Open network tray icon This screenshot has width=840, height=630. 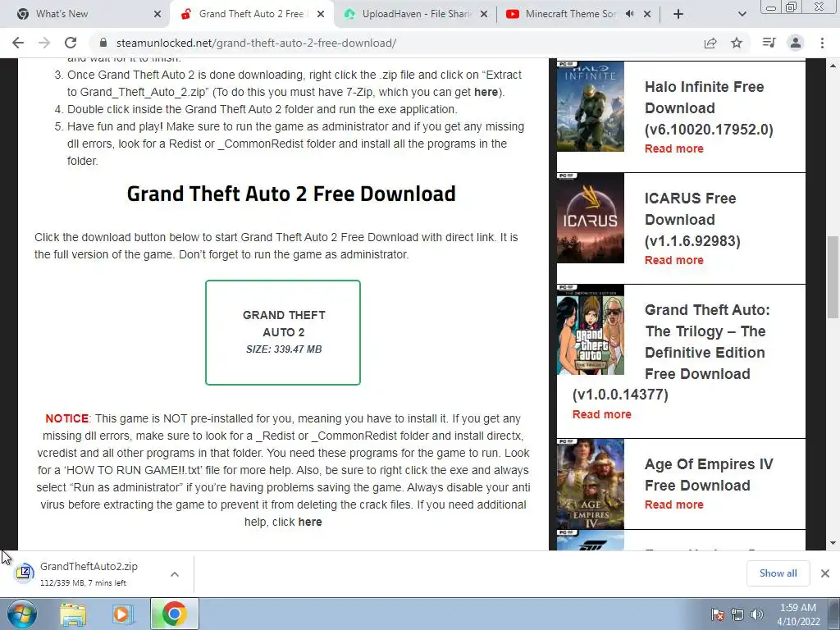737,614
